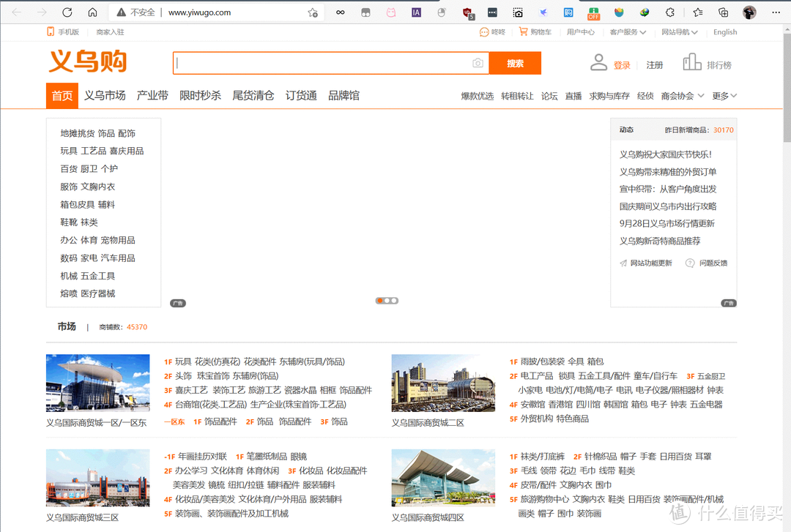
Task: Open the infinity symbol extension icon
Action: (x=341, y=12)
